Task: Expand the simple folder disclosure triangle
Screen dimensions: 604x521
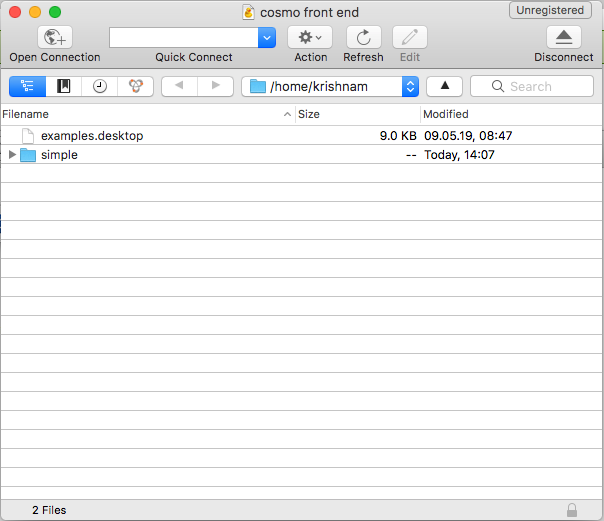Action: click(x=12, y=155)
